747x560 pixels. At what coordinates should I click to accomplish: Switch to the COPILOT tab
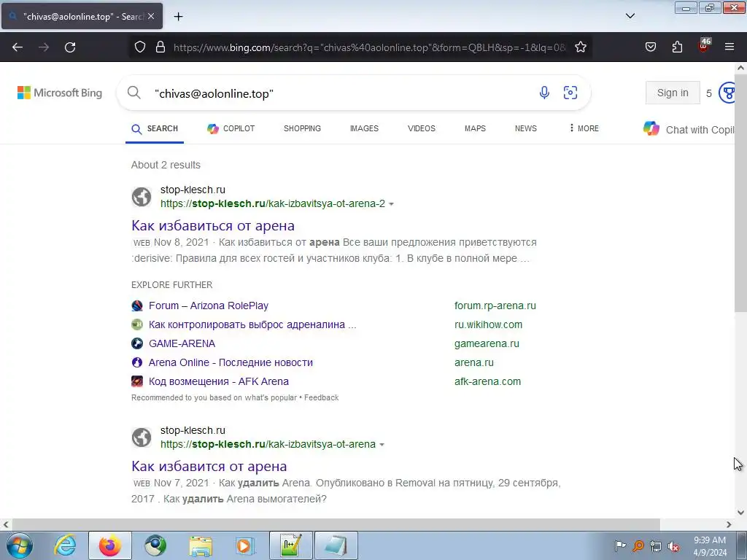(231, 128)
